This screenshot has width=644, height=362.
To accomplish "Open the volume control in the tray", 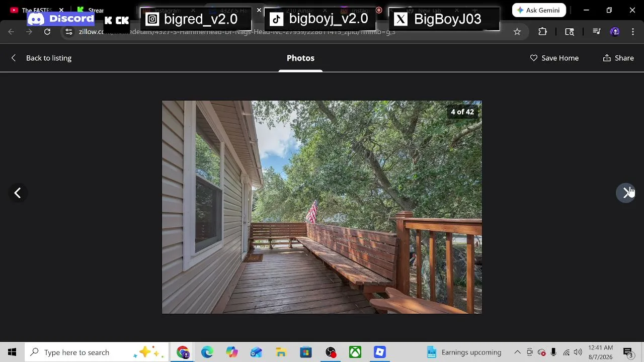I will tap(578, 352).
